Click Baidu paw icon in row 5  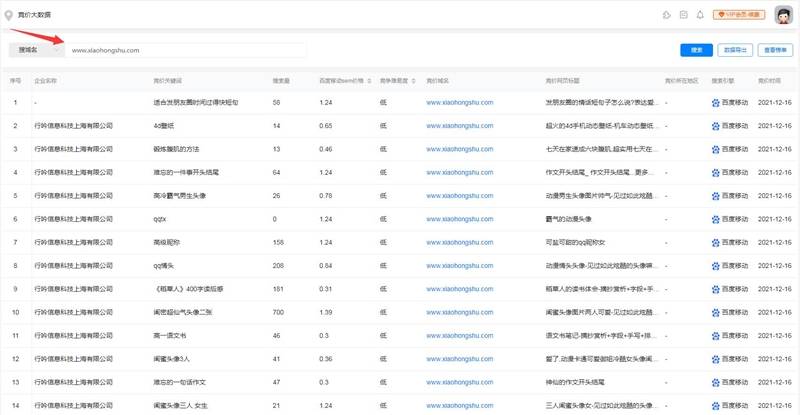pyautogui.click(x=715, y=196)
